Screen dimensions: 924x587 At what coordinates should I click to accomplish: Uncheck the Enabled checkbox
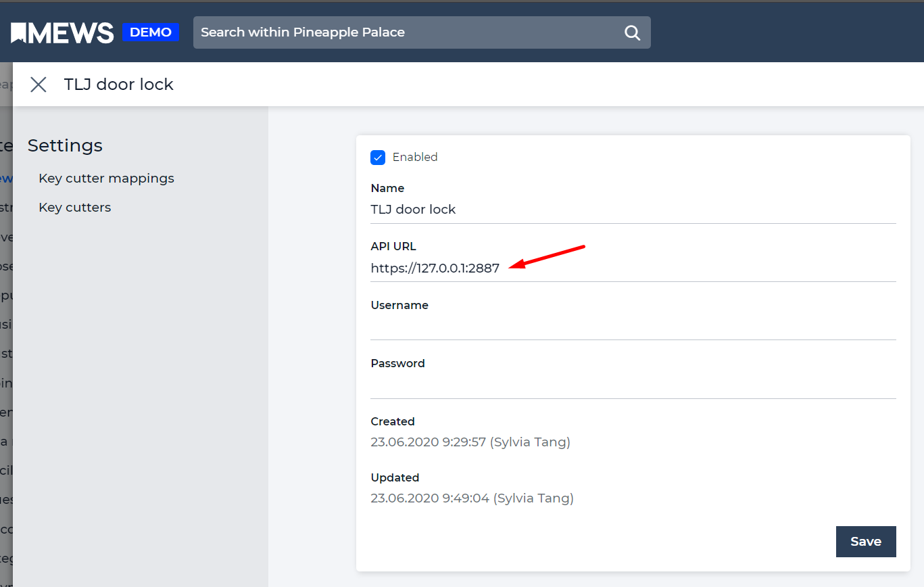[378, 157]
